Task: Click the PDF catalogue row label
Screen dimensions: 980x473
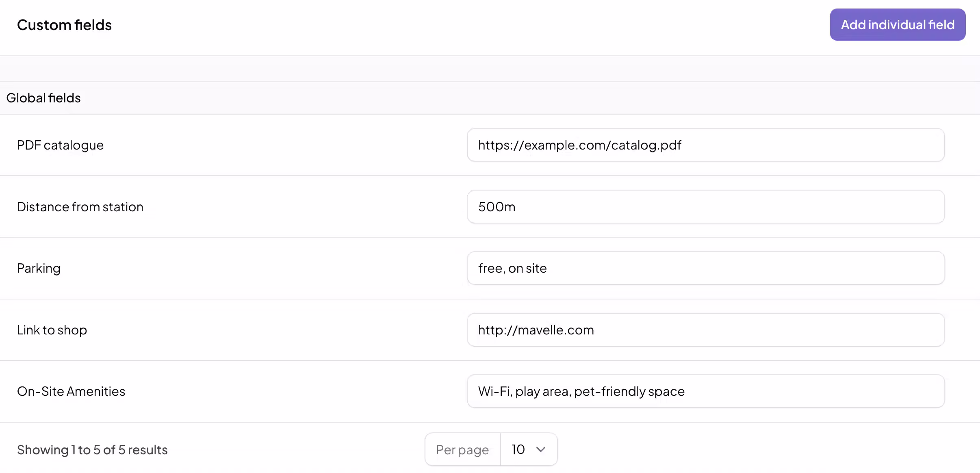Action: coord(60,145)
